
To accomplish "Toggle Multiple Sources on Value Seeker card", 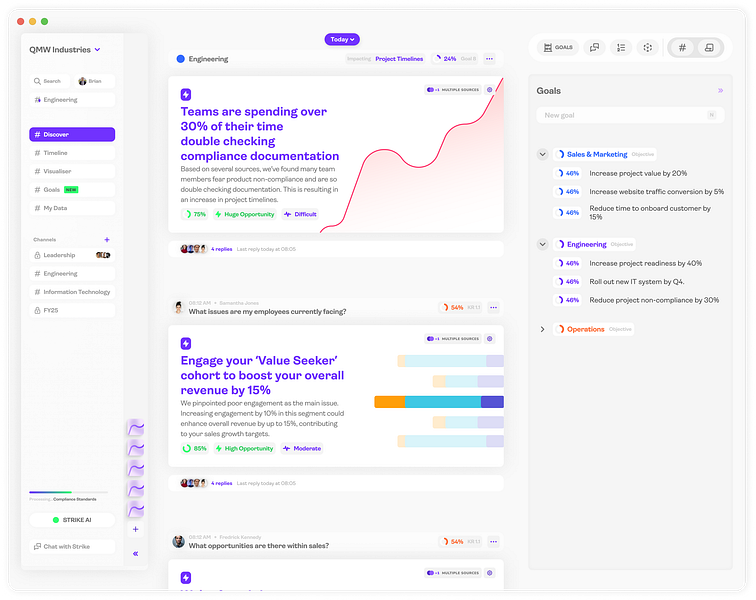I will click(x=453, y=339).
